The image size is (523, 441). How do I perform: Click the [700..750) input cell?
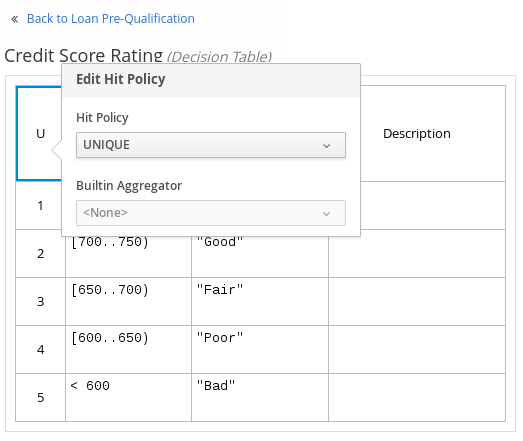[x=128, y=257]
